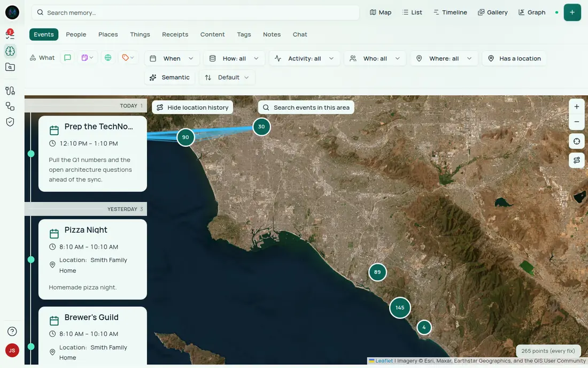Open the Notes tab

pos(272,34)
